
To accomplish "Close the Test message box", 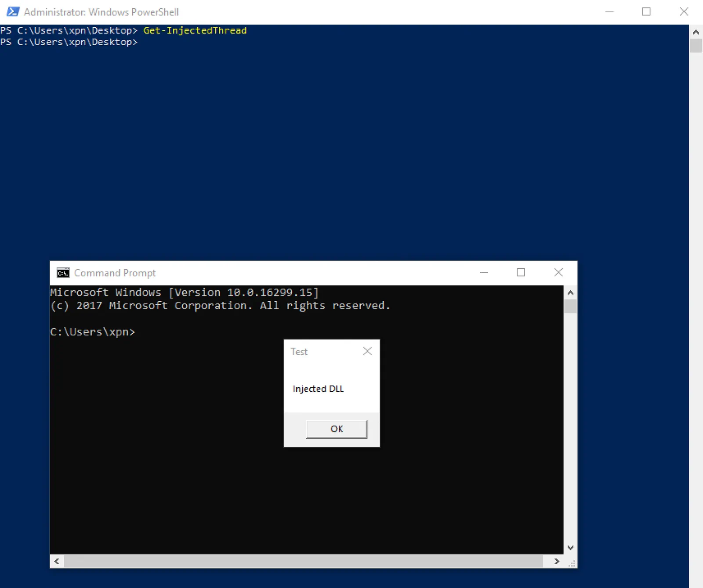I will tap(367, 351).
